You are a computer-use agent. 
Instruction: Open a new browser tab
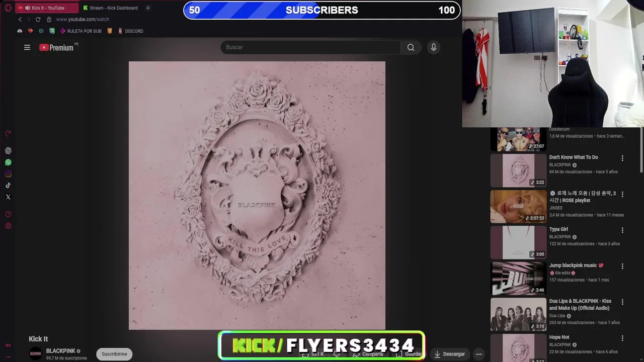click(x=148, y=8)
